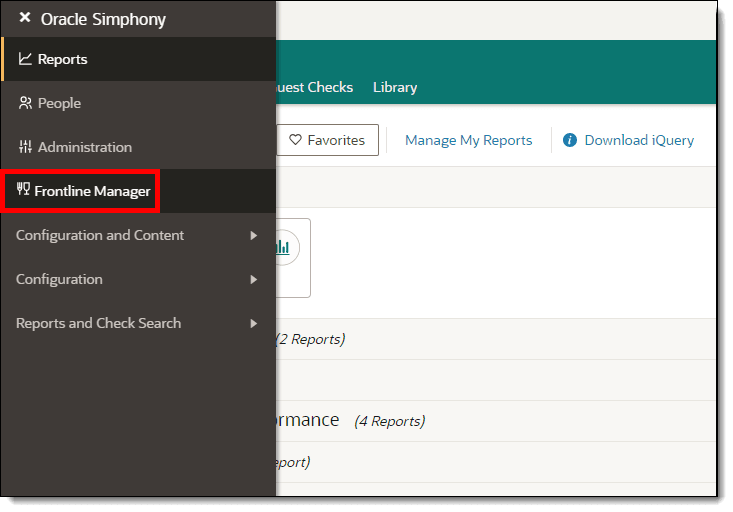Expand Reports and Check Search arrow
The height and width of the screenshot is (512, 733).
(x=254, y=324)
